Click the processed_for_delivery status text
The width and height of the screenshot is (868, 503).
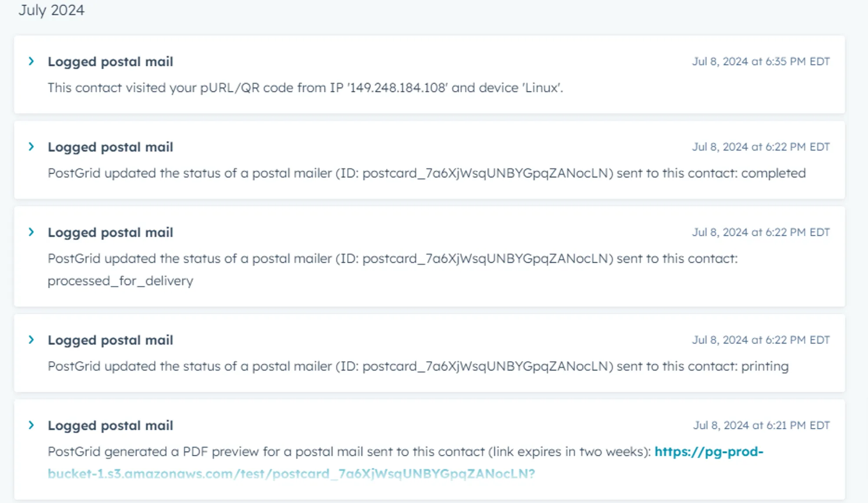click(120, 280)
